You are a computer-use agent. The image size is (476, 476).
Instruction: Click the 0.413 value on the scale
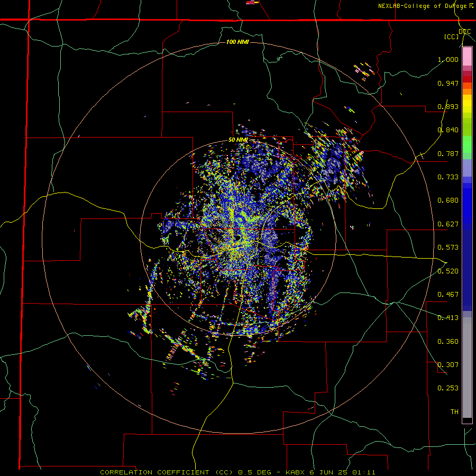tap(448, 318)
